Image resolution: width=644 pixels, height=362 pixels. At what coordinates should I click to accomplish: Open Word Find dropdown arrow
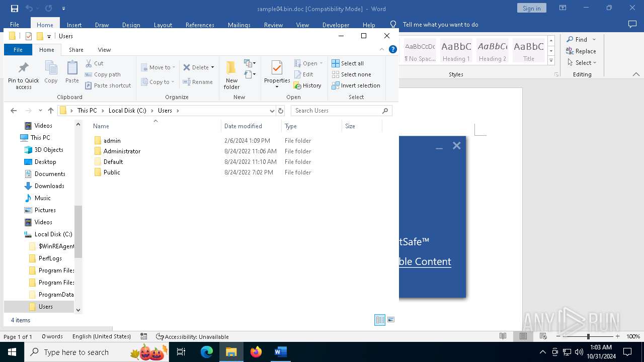coord(594,40)
